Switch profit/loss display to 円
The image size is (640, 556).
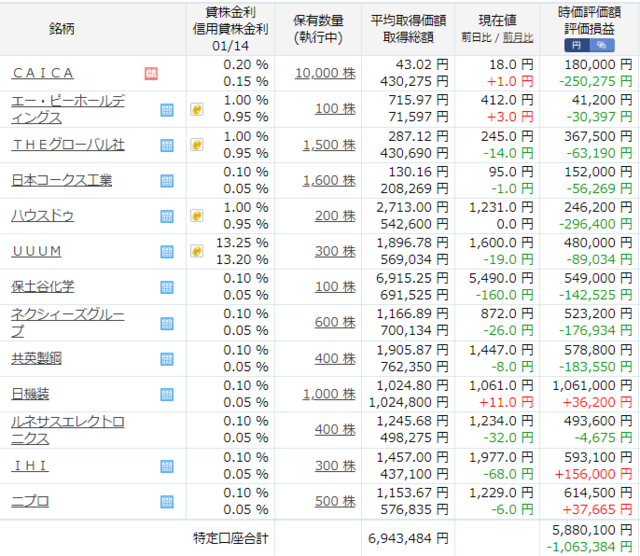[577, 45]
